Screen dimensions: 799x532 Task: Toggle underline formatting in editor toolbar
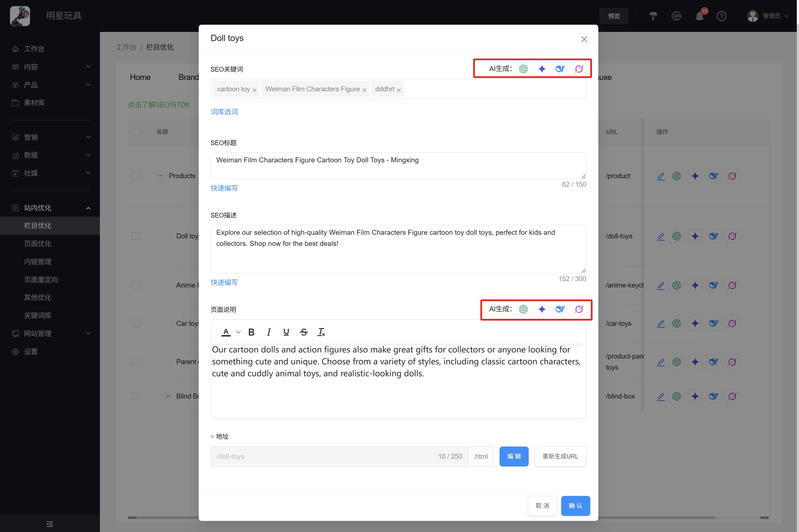(286, 332)
